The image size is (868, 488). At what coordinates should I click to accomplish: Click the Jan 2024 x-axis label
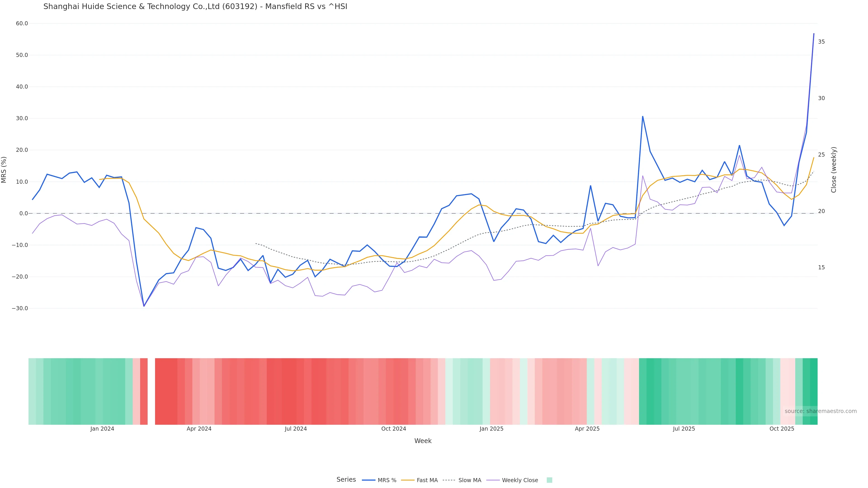point(102,429)
